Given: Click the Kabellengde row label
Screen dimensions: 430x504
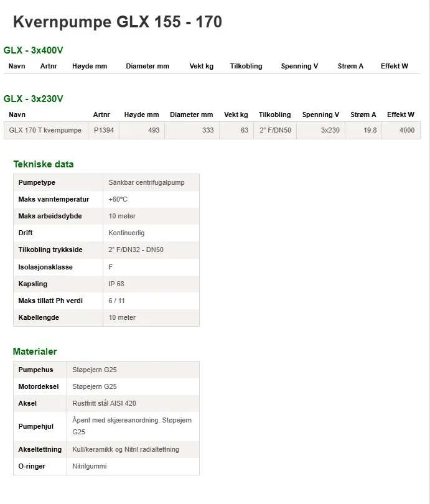Looking at the screenshot, I should pos(39,317).
